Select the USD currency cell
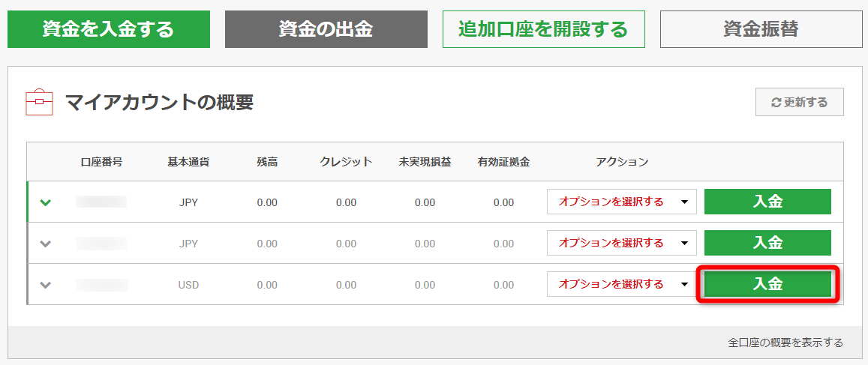The height and width of the screenshot is (365, 868). click(x=189, y=286)
